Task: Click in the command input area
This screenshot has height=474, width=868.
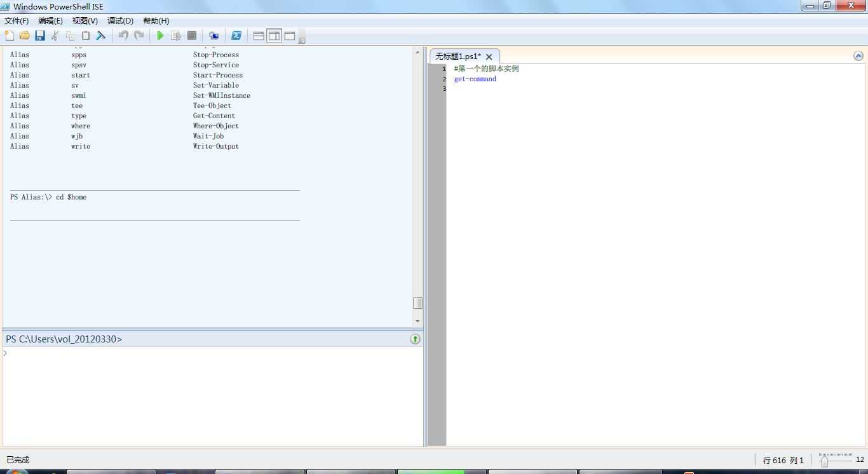Action: click(x=213, y=396)
